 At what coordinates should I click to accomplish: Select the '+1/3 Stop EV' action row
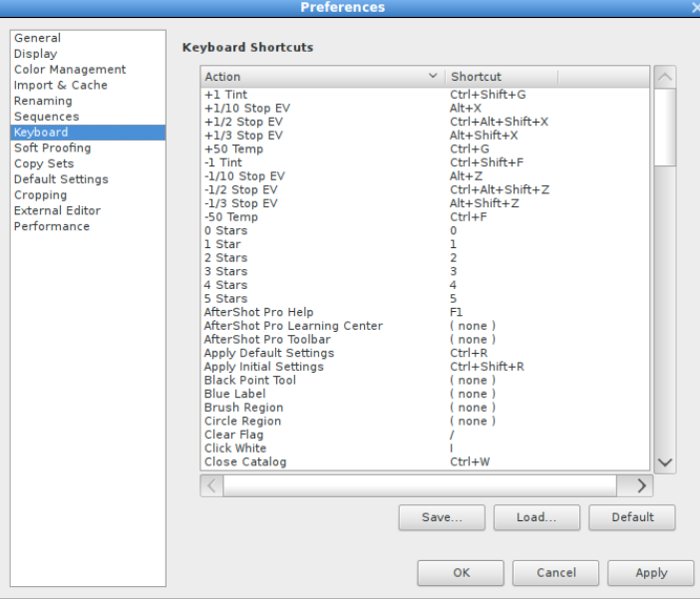pos(426,136)
